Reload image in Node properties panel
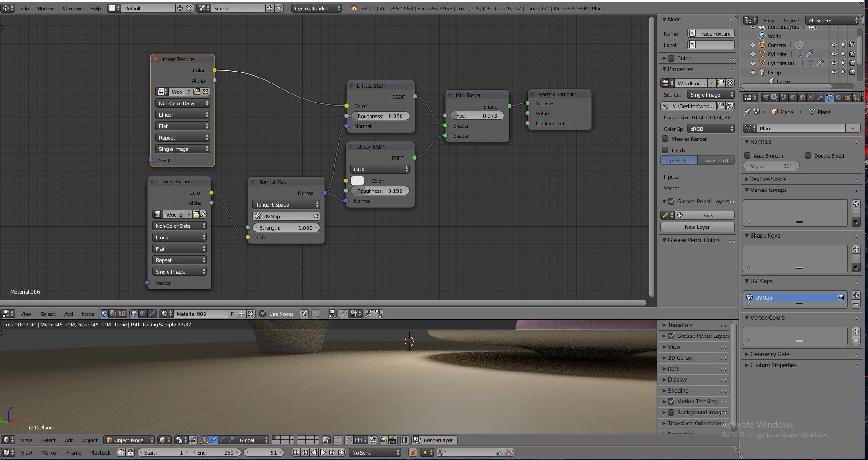This screenshot has width=868, height=460. (730, 106)
